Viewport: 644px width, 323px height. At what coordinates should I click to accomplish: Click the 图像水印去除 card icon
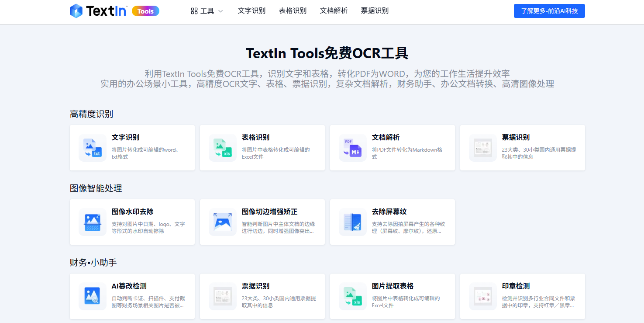pos(93,222)
